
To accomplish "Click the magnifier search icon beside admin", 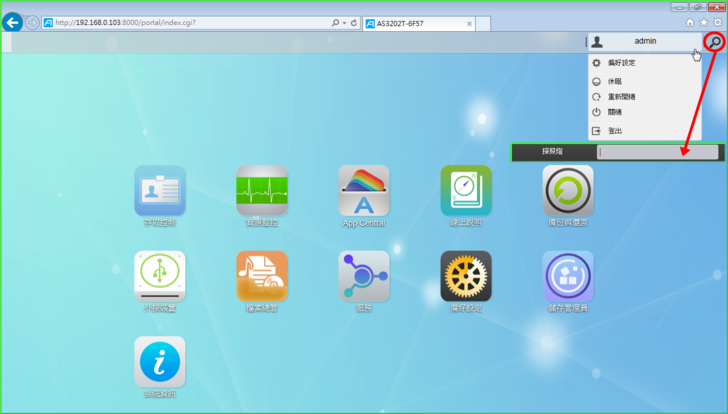I will (x=714, y=42).
